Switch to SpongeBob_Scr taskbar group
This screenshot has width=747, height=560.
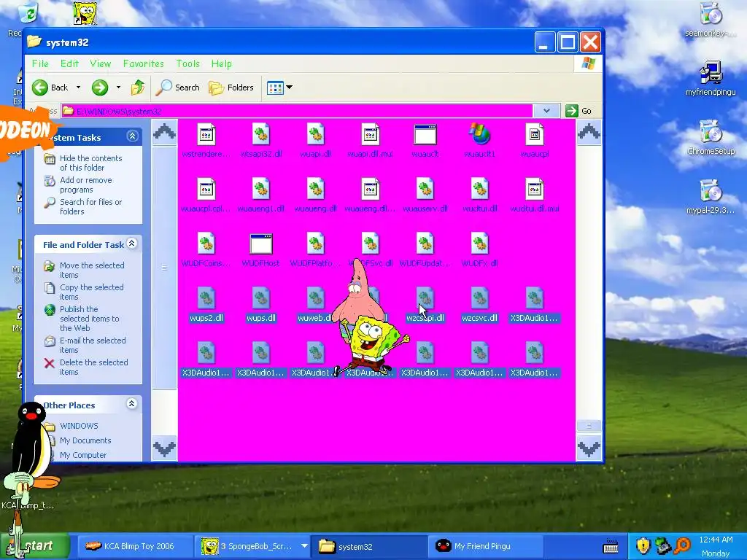(x=252, y=546)
